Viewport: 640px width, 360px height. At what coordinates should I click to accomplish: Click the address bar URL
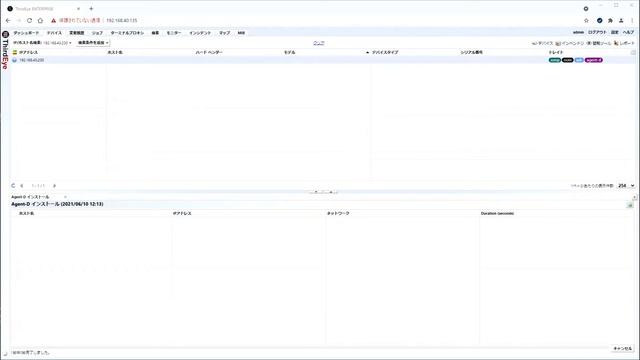coord(122,20)
